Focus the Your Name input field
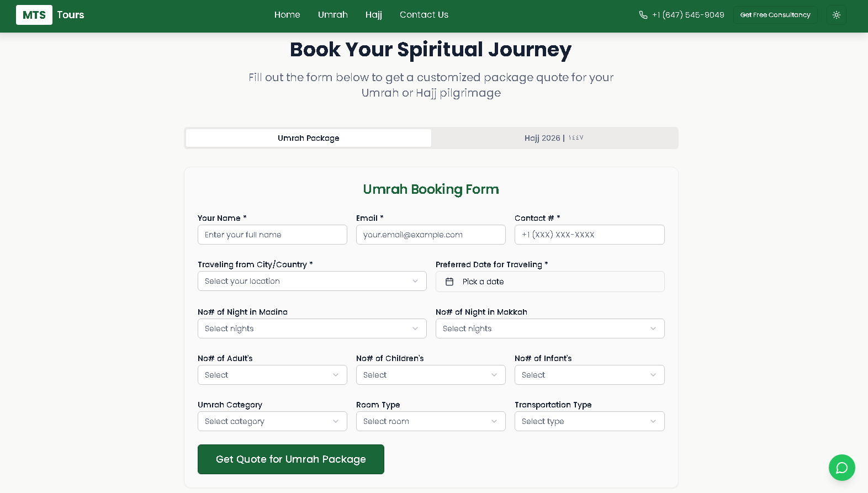Viewport: 868px width, 493px height. pyautogui.click(x=272, y=235)
